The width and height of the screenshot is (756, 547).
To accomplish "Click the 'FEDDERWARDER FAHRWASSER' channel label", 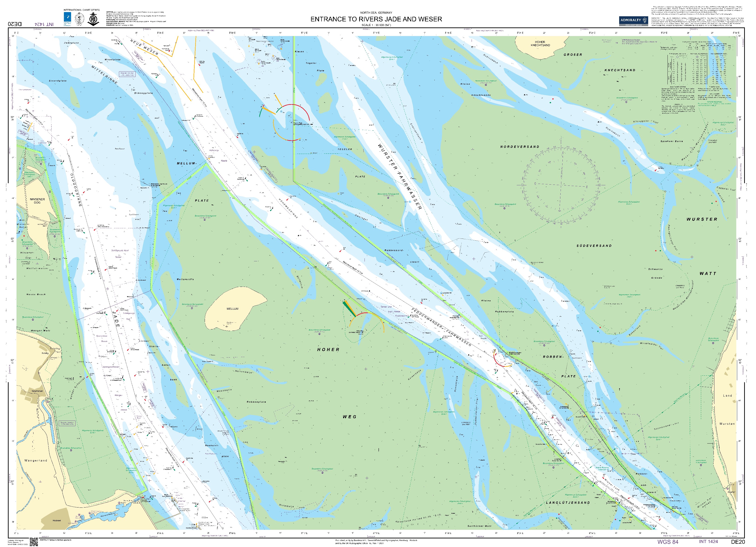I will pyautogui.click(x=441, y=327).
